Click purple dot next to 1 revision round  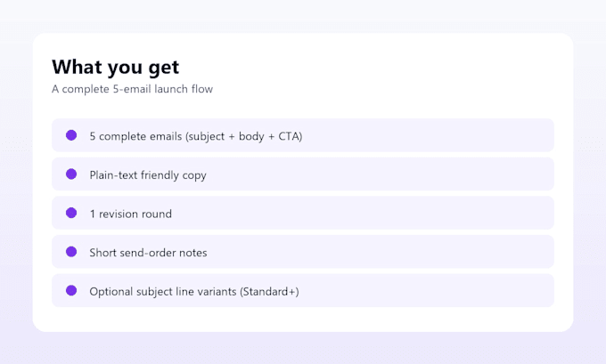click(71, 213)
